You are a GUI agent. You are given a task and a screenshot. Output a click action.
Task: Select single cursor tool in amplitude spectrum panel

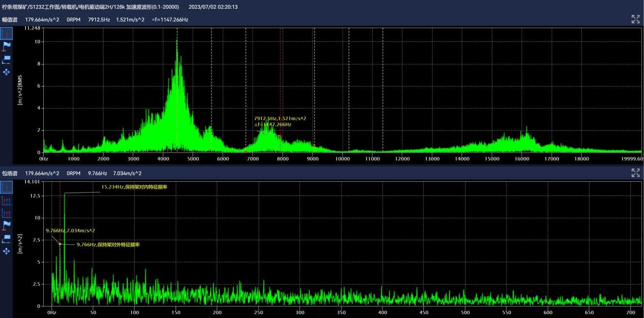click(x=6, y=34)
